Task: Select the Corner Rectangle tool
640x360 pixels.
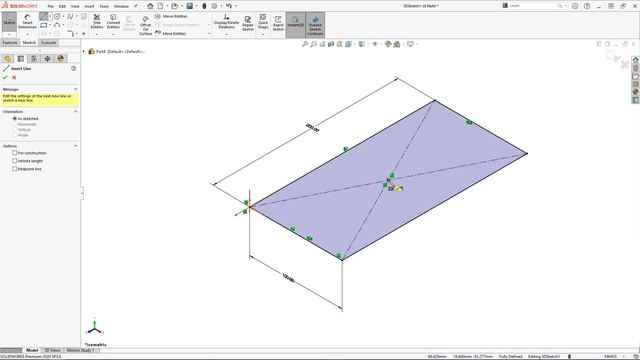Action: coord(43,25)
